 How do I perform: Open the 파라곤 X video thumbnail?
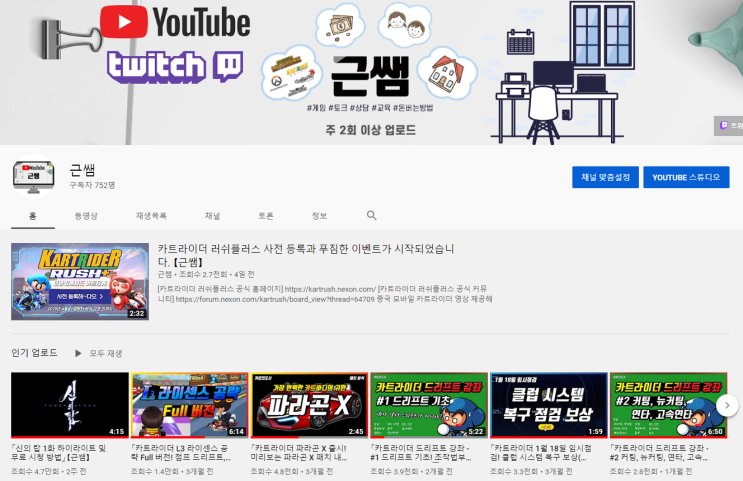[309, 405]
